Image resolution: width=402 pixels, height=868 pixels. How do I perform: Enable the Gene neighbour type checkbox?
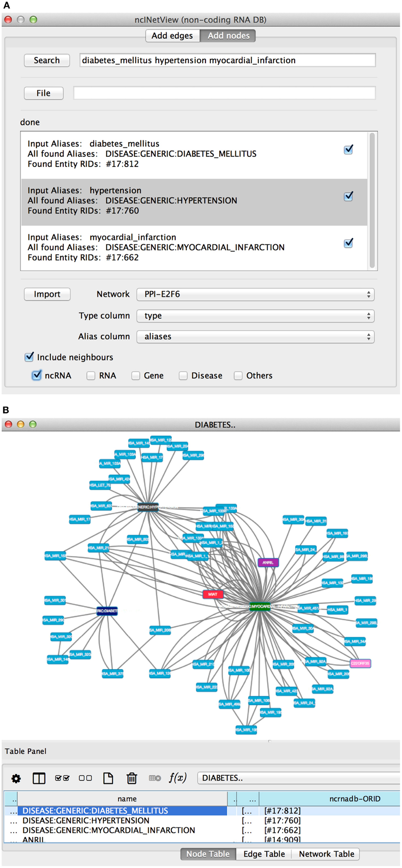[136, 376]
